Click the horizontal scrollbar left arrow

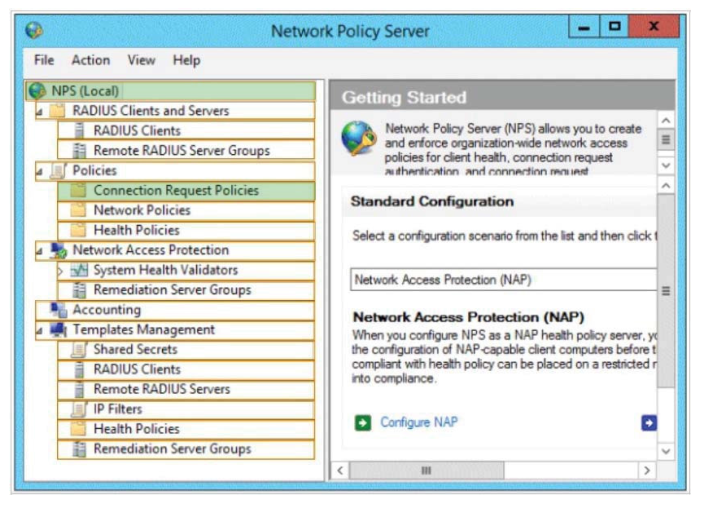[340, 470]
